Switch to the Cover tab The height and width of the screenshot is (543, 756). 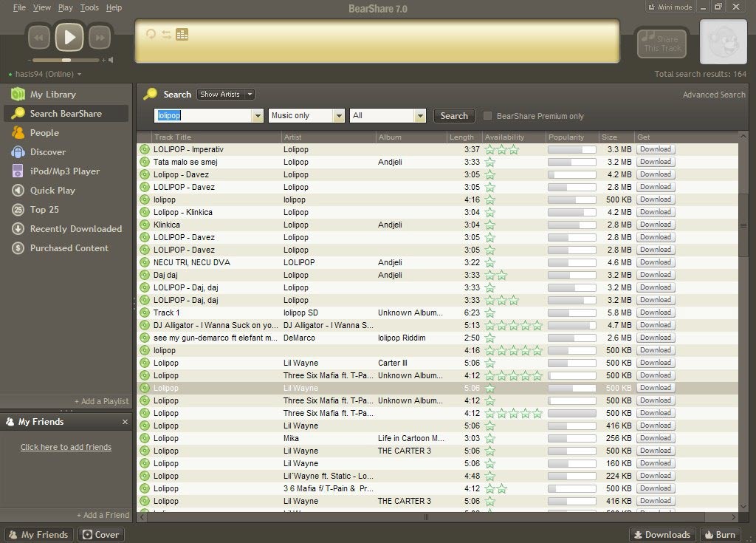pyautogui.click(x=100, y=534)
